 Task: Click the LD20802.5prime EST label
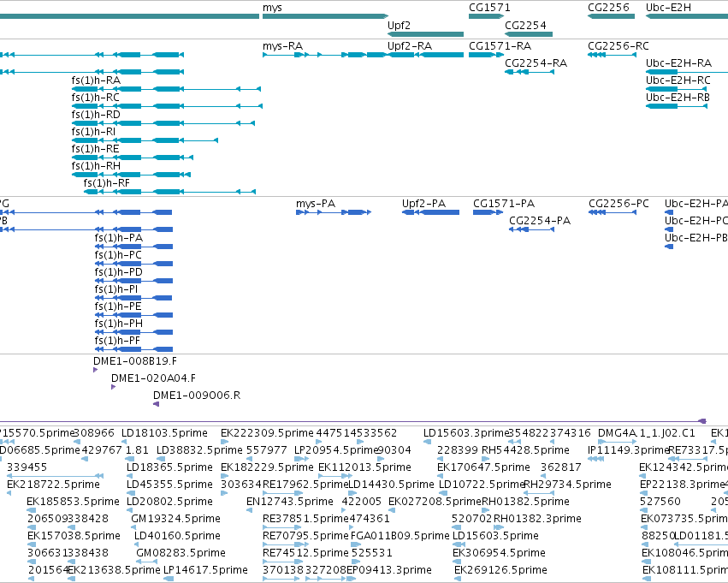[169, 503]
